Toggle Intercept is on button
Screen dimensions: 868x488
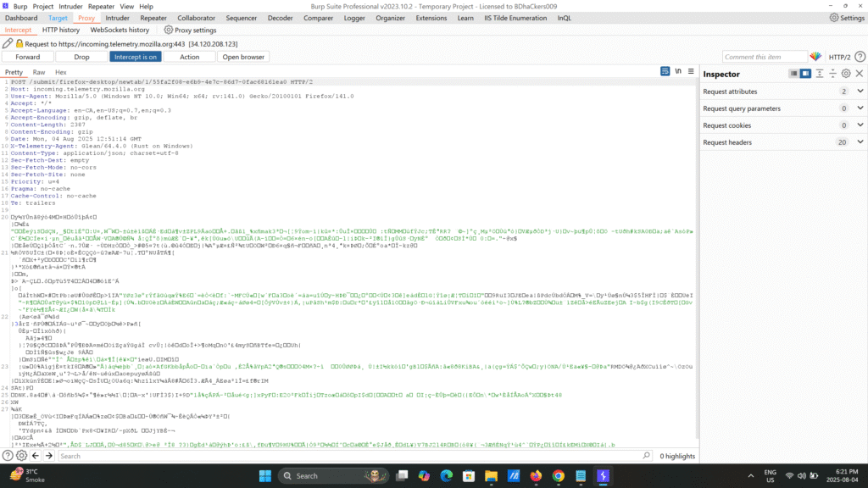[x=136, y=57]
